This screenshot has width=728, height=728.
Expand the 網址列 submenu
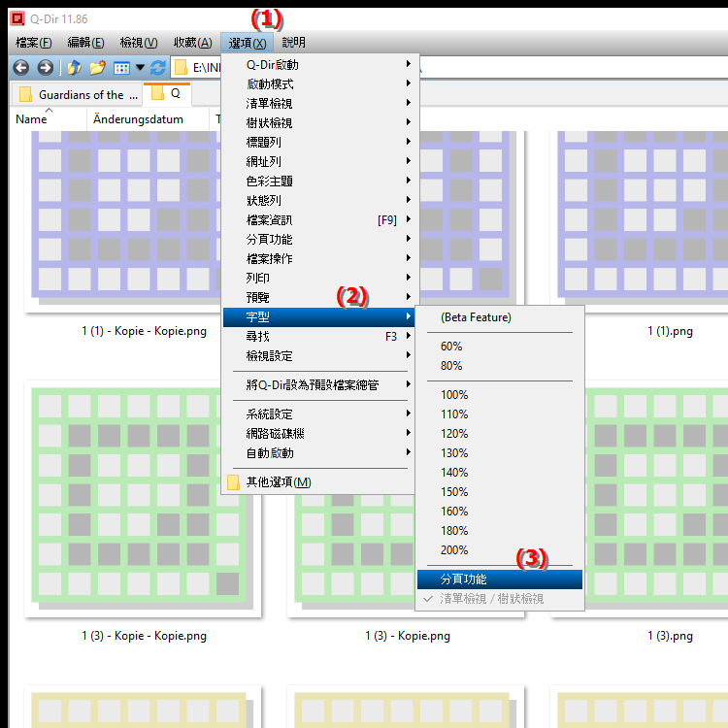coord(320,161)
